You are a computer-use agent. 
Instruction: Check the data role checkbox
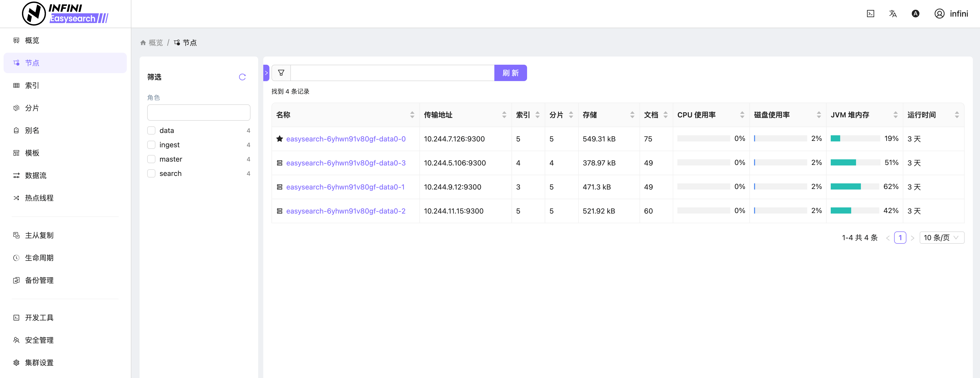pyautogui.click(x=151, y=131)
